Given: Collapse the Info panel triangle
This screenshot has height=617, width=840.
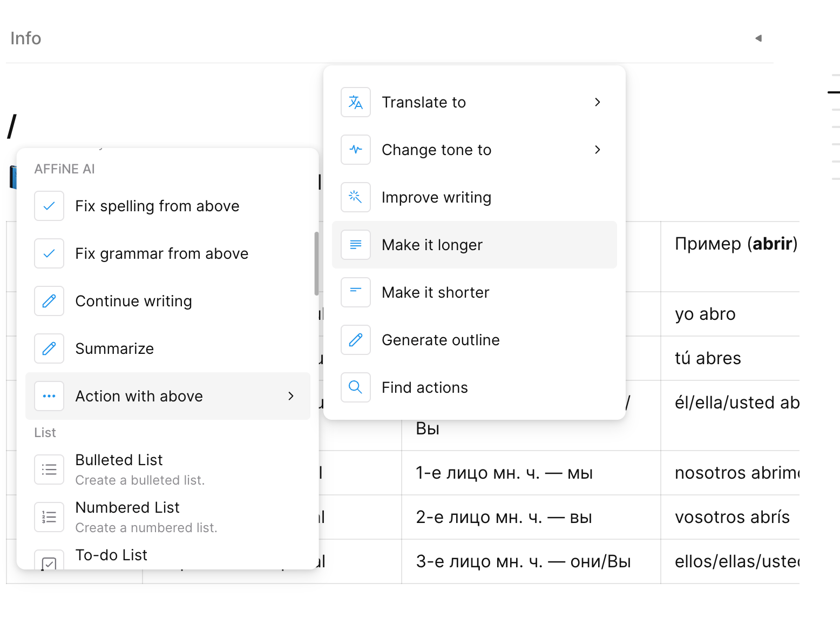Looking at the screenshot, I should [x=758, y=38].
